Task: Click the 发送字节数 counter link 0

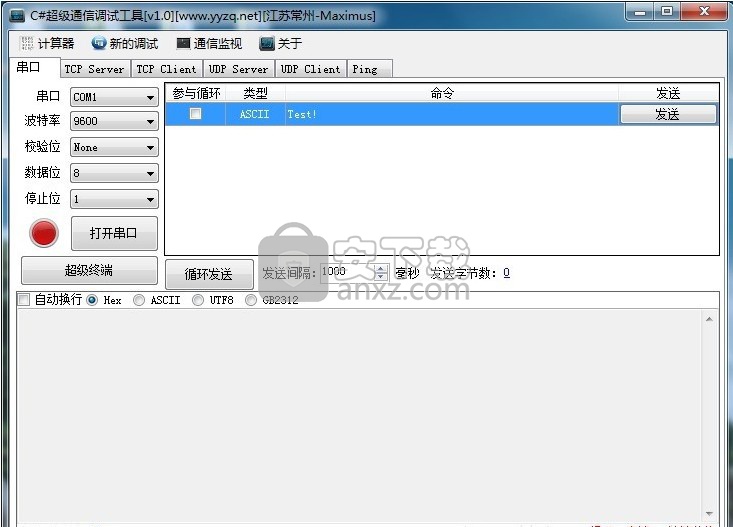Action: [506, 273]
